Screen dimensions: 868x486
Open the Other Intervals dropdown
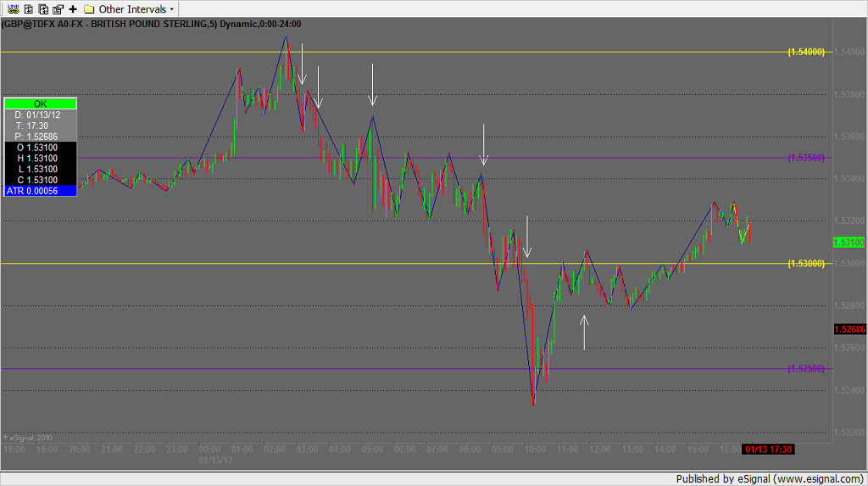pyautogui.click(x=136, y=9)
